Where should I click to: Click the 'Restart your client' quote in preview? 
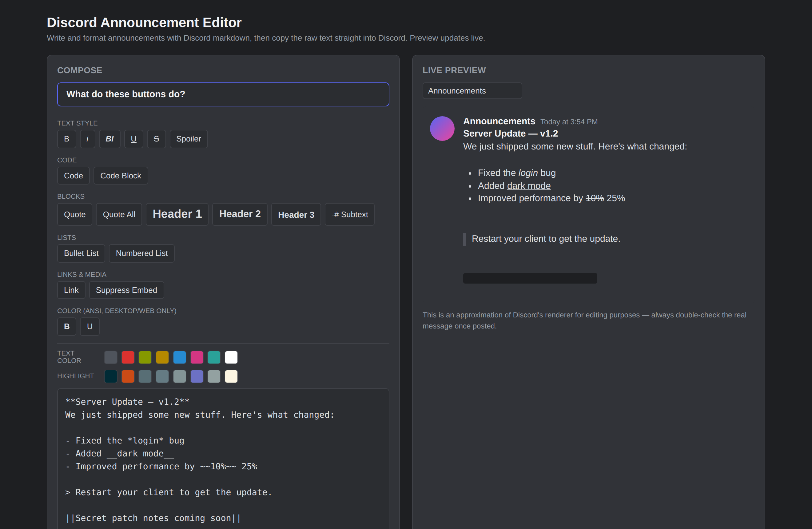pos(546,239)
